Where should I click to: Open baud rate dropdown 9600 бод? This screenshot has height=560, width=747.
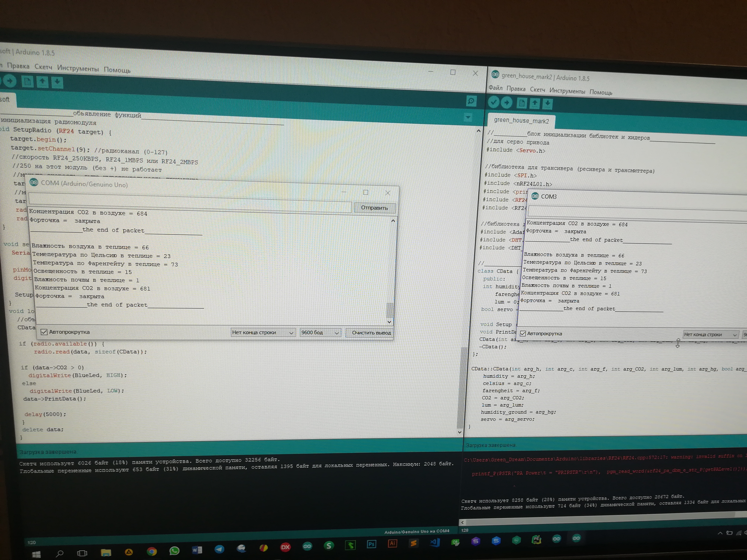click(x=320, y=332)
